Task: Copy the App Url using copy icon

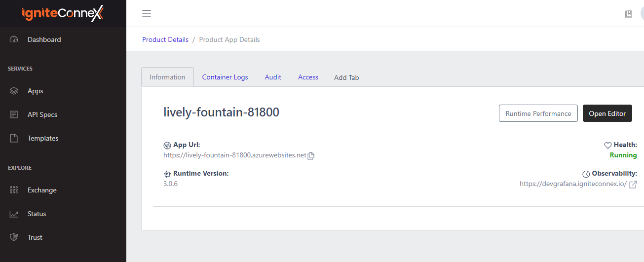Action: pos(311,155)
